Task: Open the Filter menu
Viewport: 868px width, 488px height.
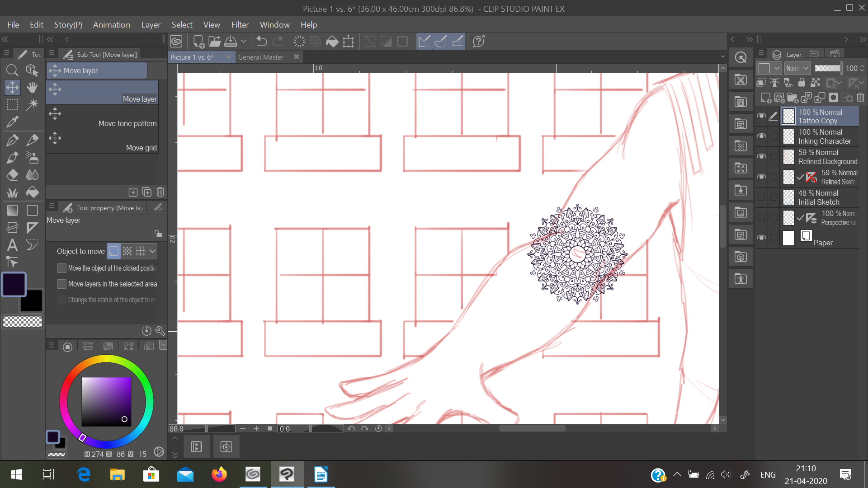Action: pos(240,25)
